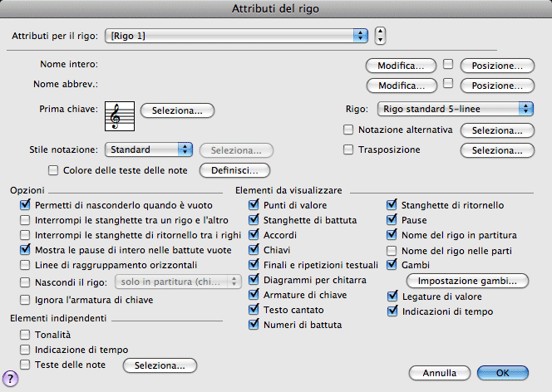
Task: Click Posizione for Nome abbrev.
Action: point(496,85)
